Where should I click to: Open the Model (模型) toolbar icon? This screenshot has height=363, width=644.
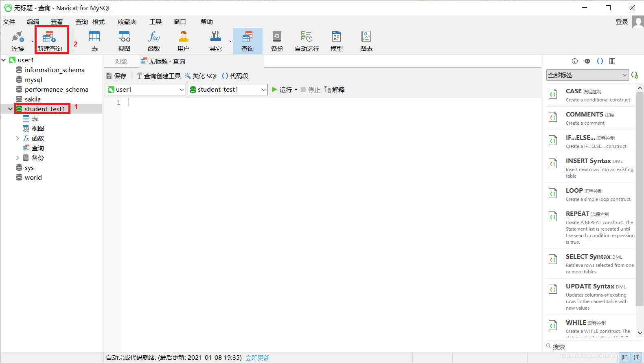point(337,41)
